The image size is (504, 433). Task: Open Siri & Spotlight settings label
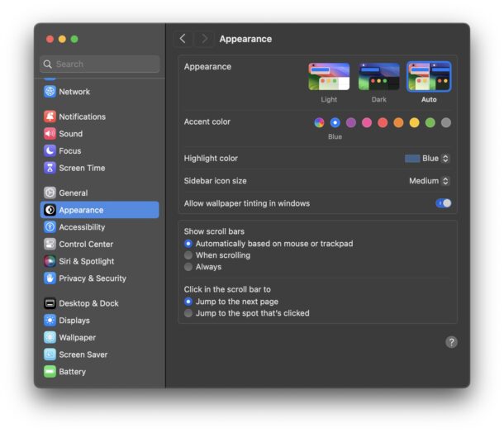[87, 260]
